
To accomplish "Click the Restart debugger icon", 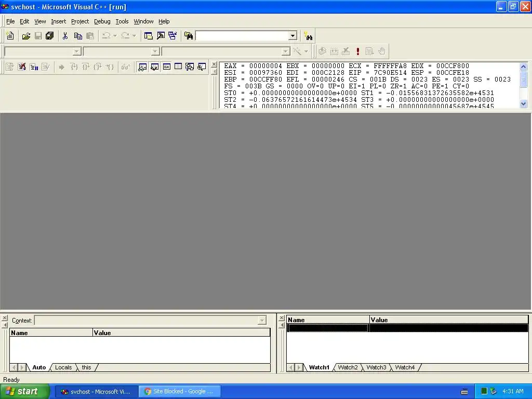I will (10, 67).
